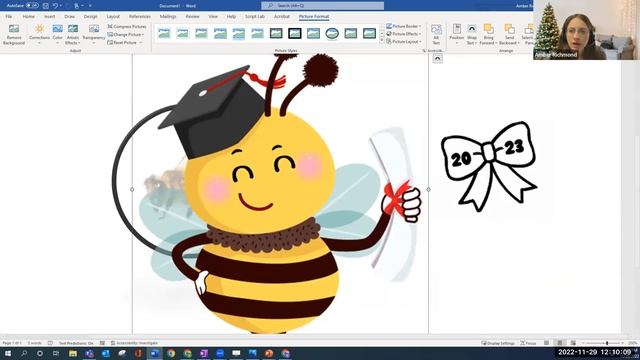The width and height of the screenshot is (640, 360).
Task: Click the picture's left middle sizing handle
Action: [132, 189]
